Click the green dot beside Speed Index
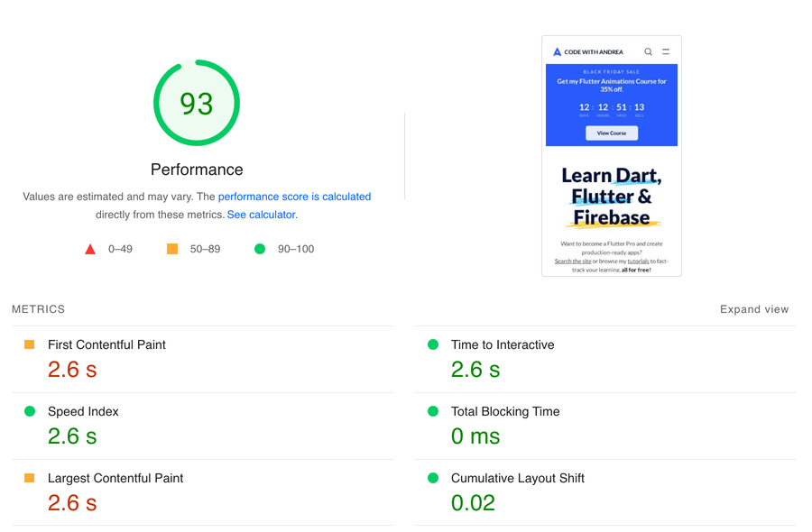 tap(30, 411)
